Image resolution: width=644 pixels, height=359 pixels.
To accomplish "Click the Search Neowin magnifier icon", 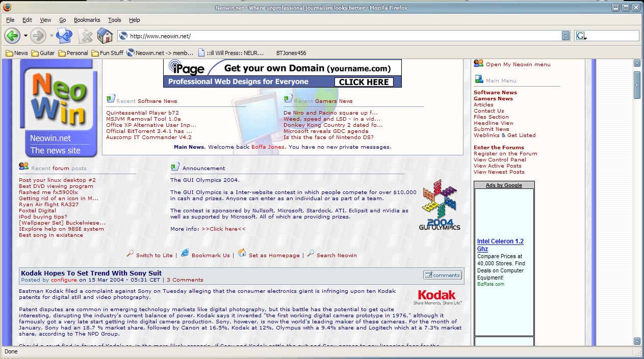I will [311, 253].
